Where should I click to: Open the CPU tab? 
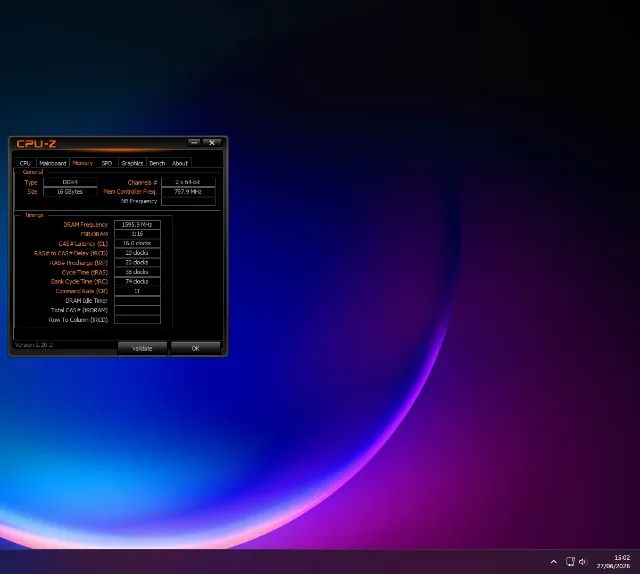[x=25, y=163]
